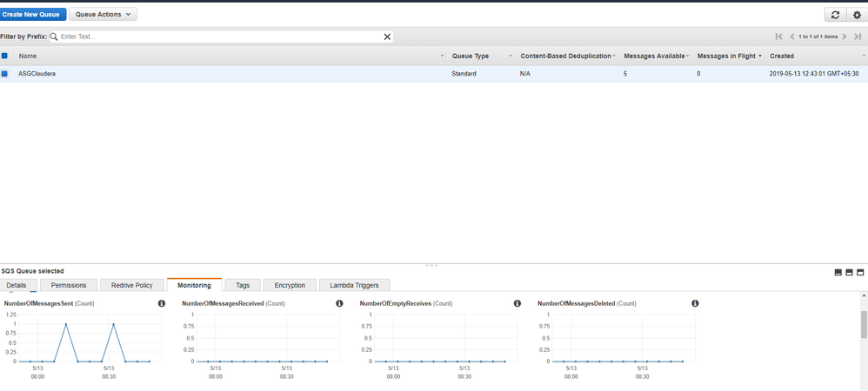
Task: Clear the prefix filter with X icon
Action: click(387, 37)
